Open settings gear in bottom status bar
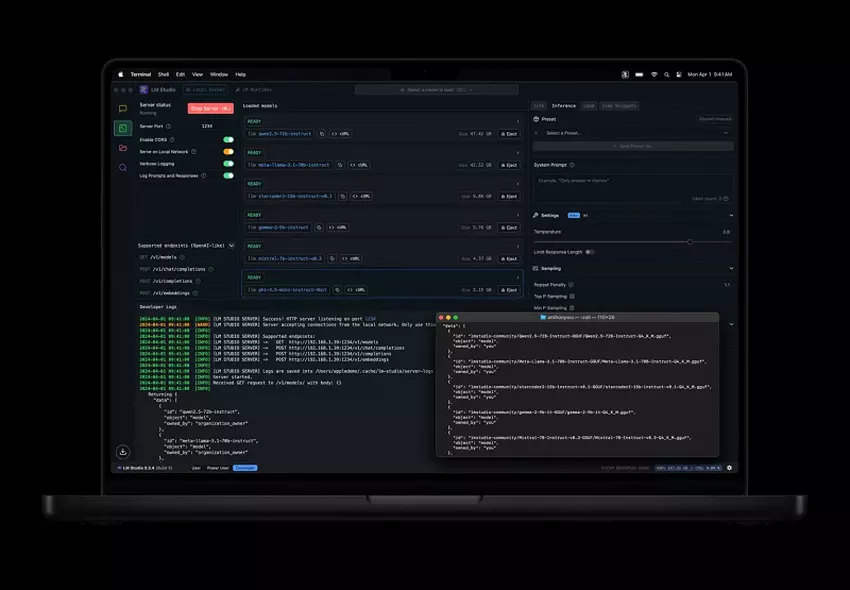Image resolution: width=850 pixels, height=590 pixels. coord(729,467)
